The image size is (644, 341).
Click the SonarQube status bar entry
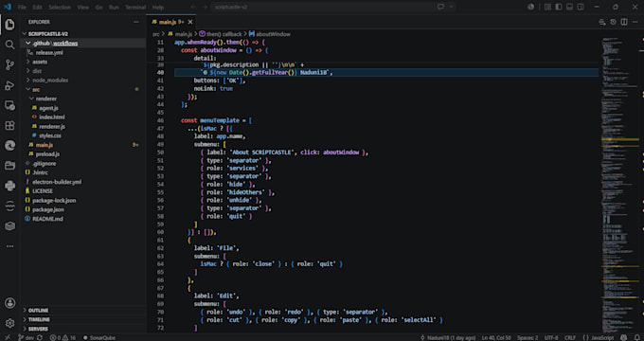click(99, 338)
